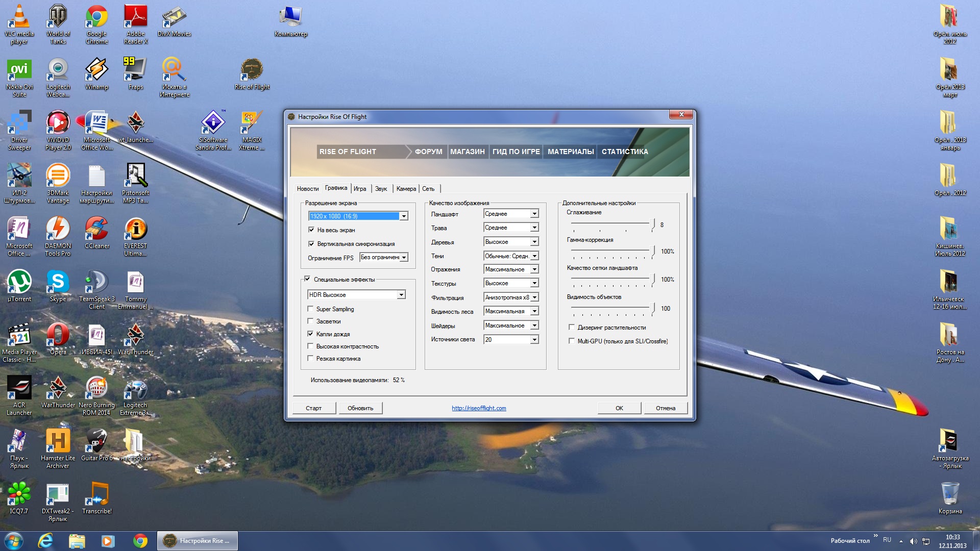Expand the HDR Высокое effects dropdown
This screenshot has width=980, height=551.
coord(401,295)
